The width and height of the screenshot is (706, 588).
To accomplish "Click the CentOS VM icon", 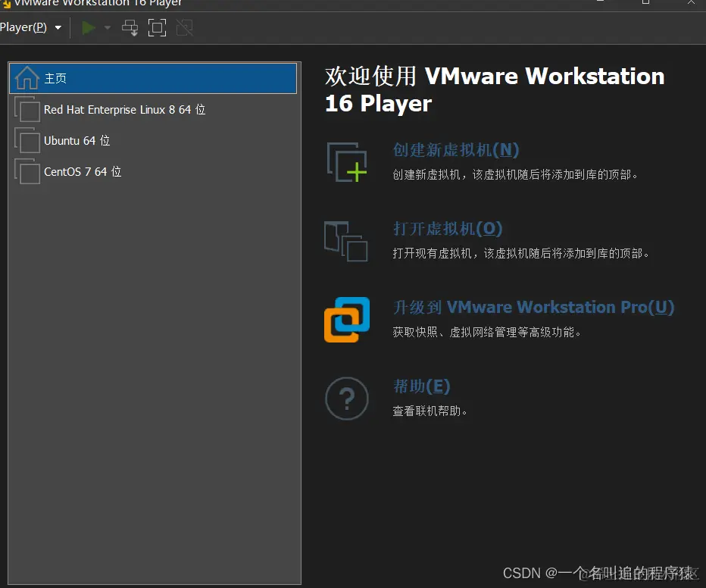I will [27, 171].
